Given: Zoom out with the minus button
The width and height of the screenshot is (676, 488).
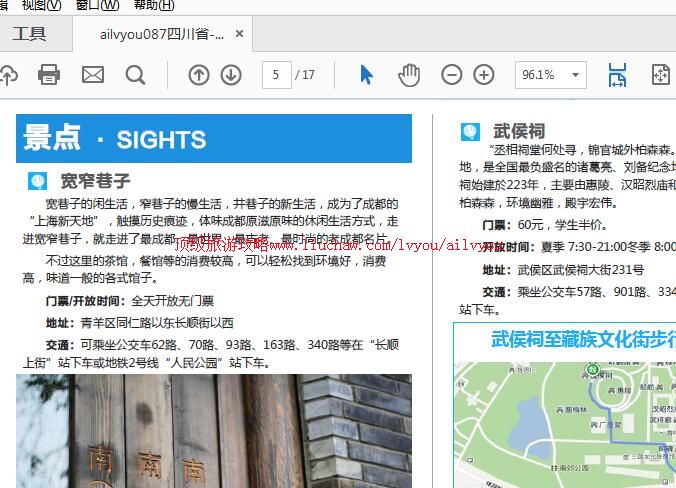Looking at the screenshot, I should coord(452,75).
